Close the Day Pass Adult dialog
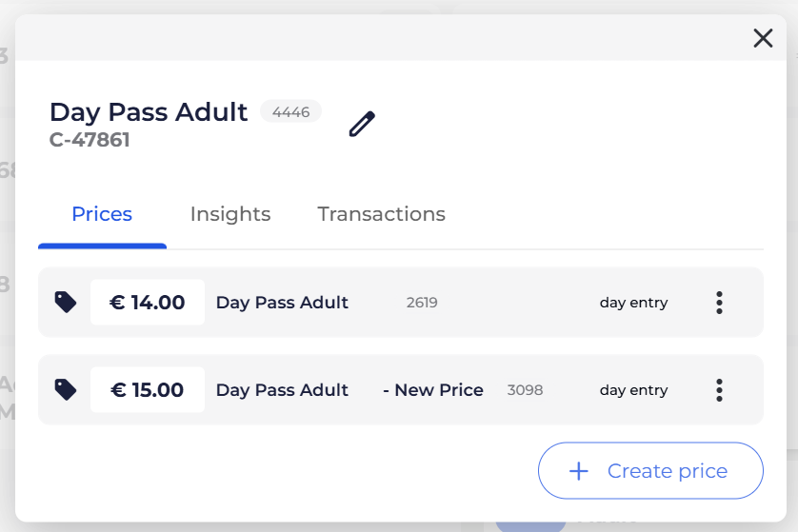This screenshot has width=798, height=532. click(x=763, y=38)
